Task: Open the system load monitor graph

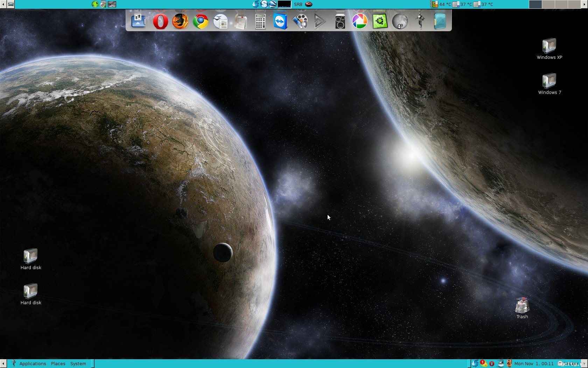Action: [284, 4]
